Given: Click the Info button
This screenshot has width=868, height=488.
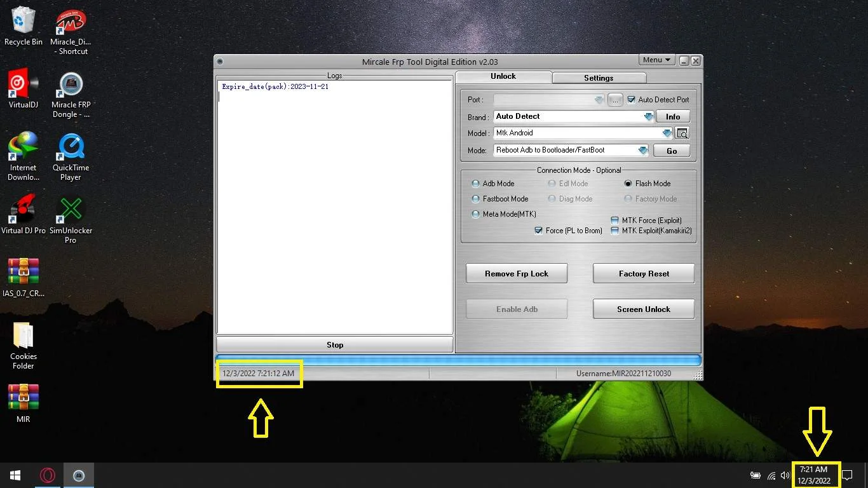Looking at the screenshot, I should tap(673, 117).
